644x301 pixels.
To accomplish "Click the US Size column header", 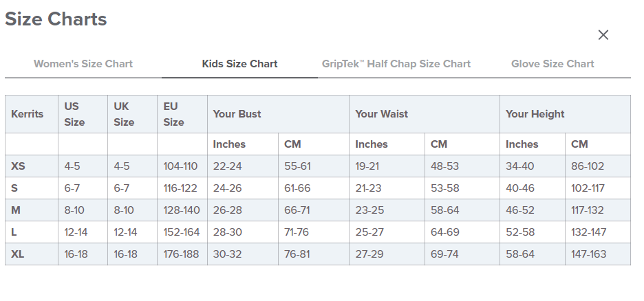I will [74, 114].
